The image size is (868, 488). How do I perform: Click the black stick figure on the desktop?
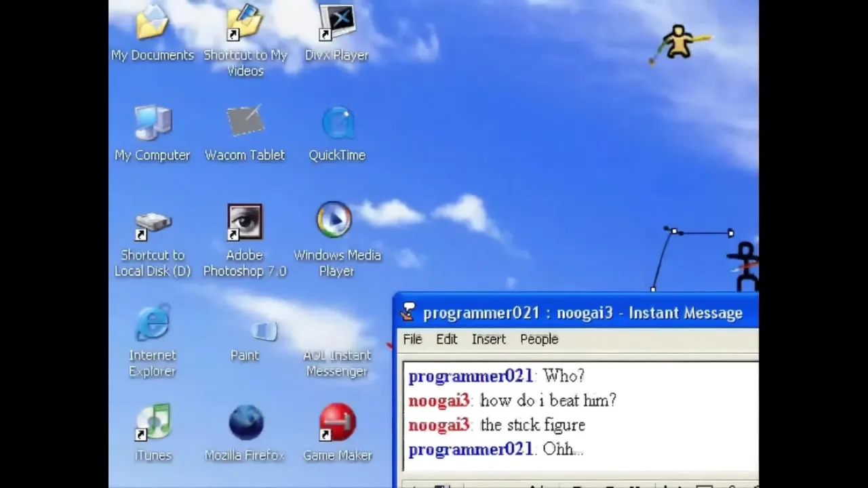click(745, 267)
